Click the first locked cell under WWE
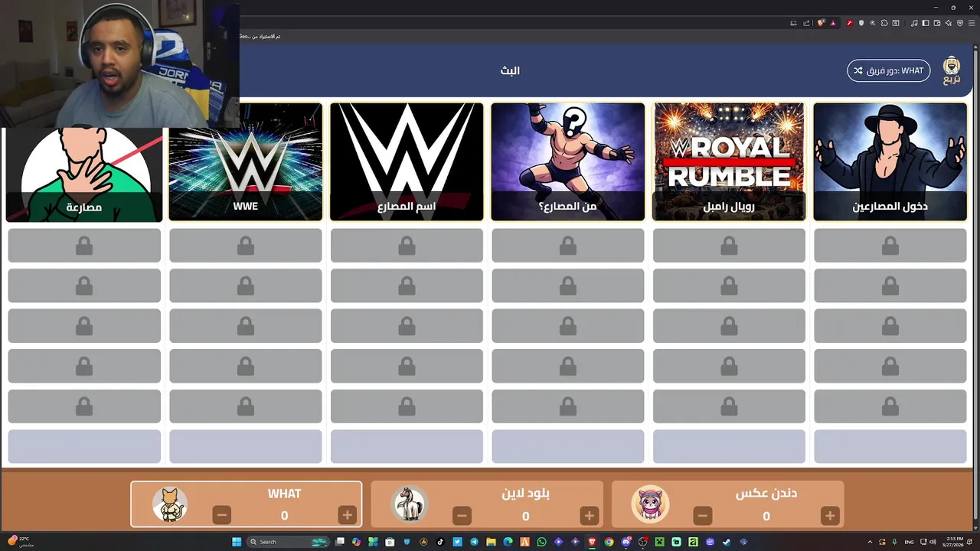The height and width of the screenshot is (551, 980). point(245,246)
